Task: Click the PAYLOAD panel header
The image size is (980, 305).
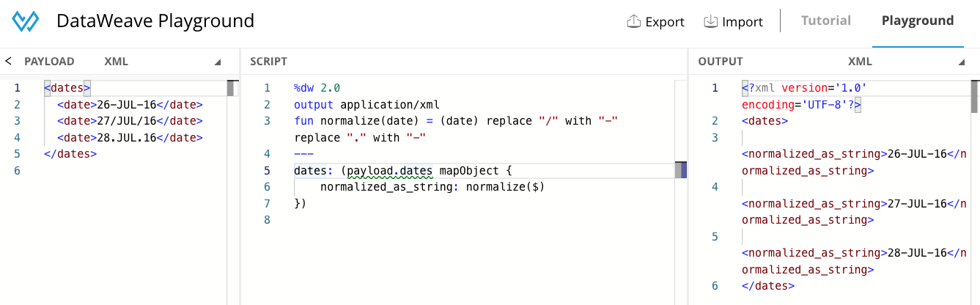Action: tap(49, 62)
